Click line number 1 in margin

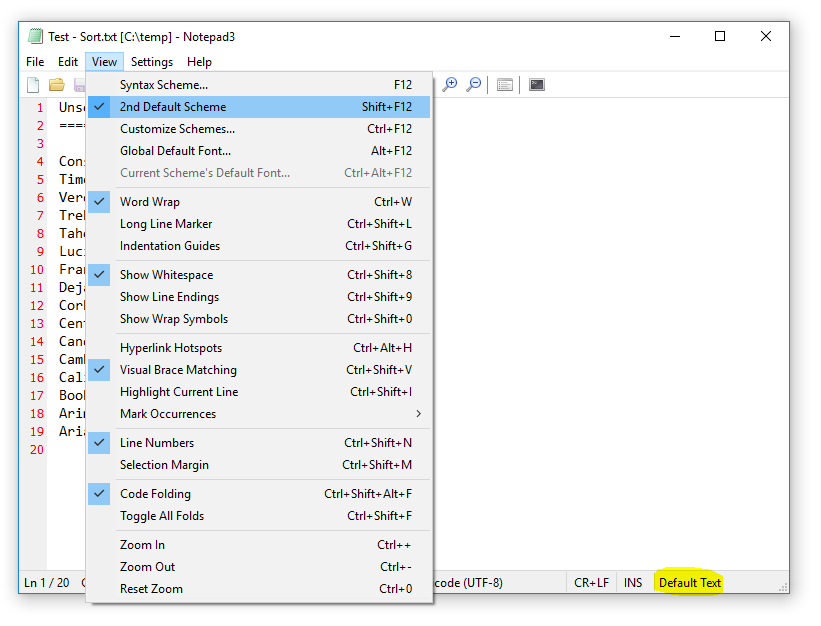[x=40, y=108]
